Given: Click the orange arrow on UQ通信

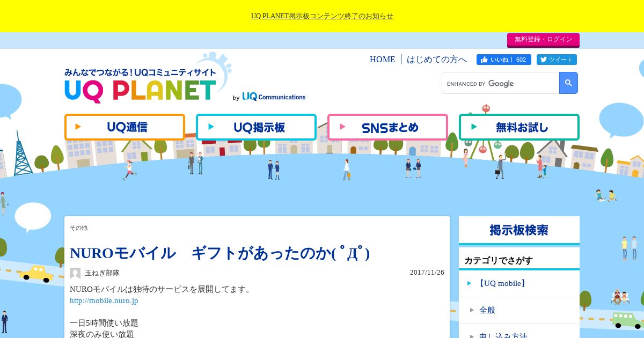Looking at the screenshot, I should 78,127.
